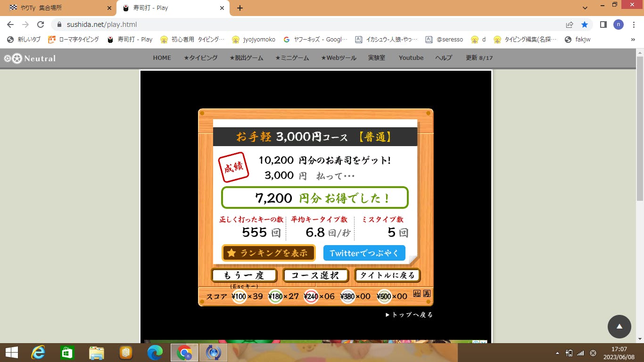Screen dimensions: 644x362
Task: Click the share page icon in address bar
Action: pyautogui.click(x=570, y=25)
